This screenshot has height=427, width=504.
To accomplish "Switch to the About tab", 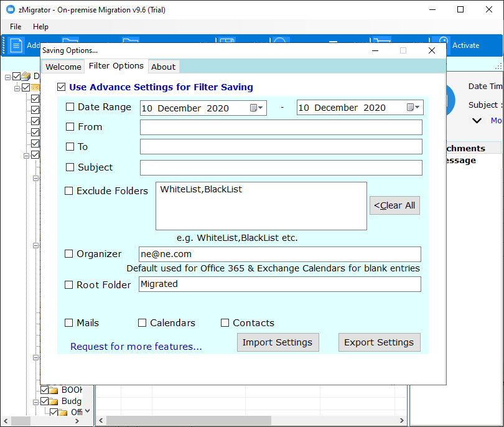I will pos(163,67).
